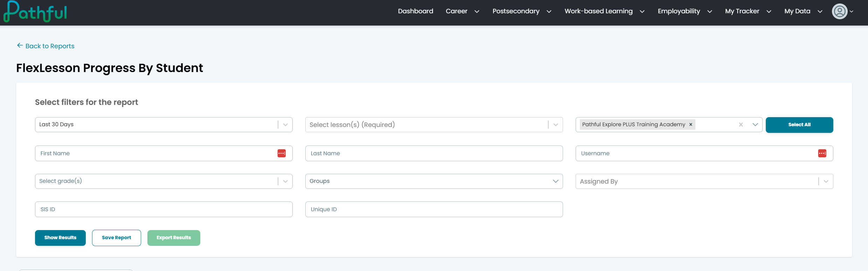Expand the Postsecondary menu chevron
The width and height of the screenshot is (868, 271).
[549, 12]
